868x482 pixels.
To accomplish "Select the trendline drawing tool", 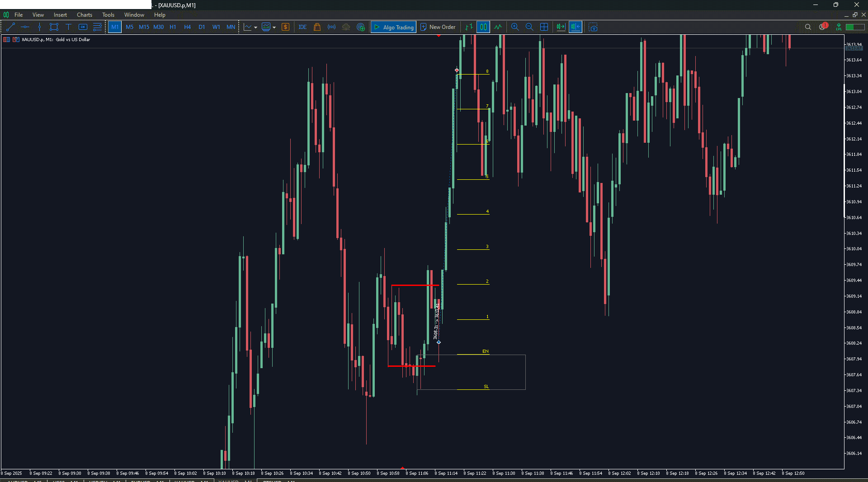I will [x=11, y=27].
